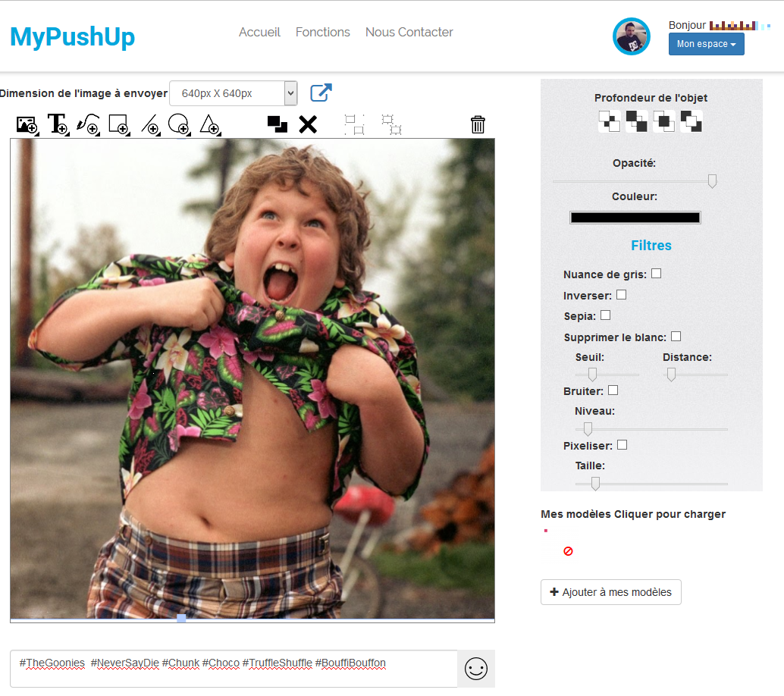This screenshot has height=696, width=784.
Task: Enable the Nuance de gris filter
Action: [656, 274]
